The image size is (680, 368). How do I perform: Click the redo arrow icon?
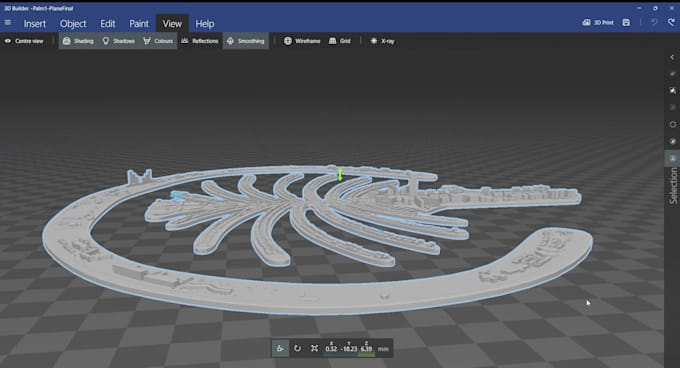(x=671, y=23)
